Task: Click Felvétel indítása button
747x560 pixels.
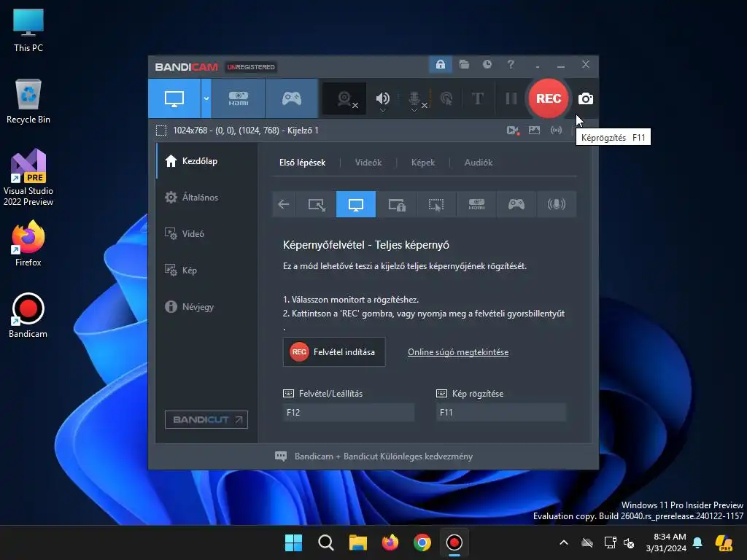Action: click(x=334, y=352)
